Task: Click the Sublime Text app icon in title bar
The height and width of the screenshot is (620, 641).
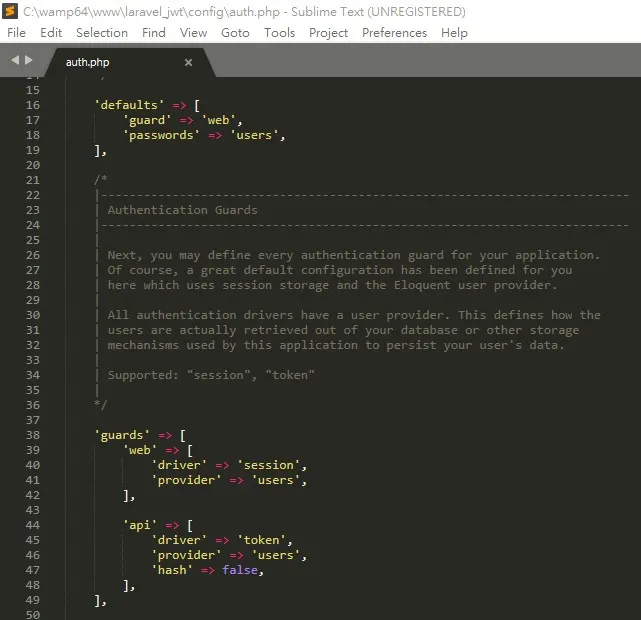Action: (10, 11)
